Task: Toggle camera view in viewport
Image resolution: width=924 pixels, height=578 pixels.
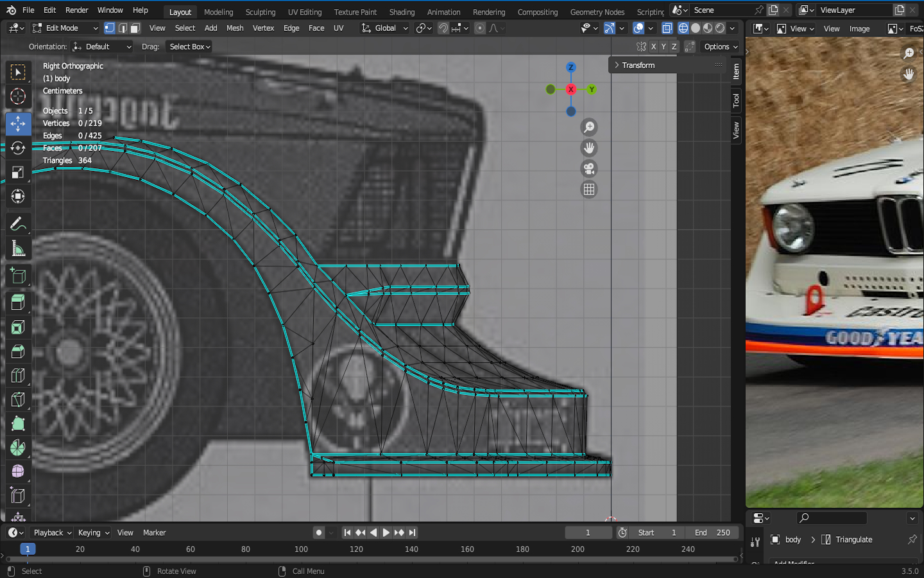Action: 588,169
